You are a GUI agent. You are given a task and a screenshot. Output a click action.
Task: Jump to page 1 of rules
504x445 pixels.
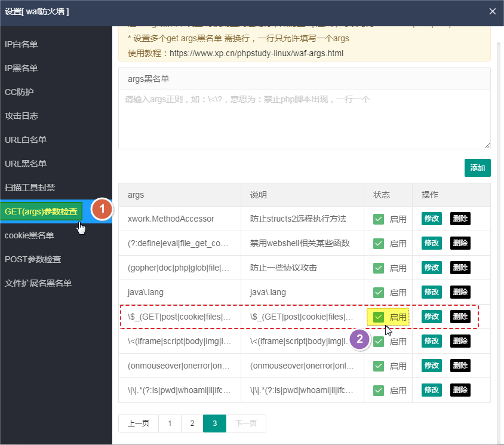coord(170,423)
